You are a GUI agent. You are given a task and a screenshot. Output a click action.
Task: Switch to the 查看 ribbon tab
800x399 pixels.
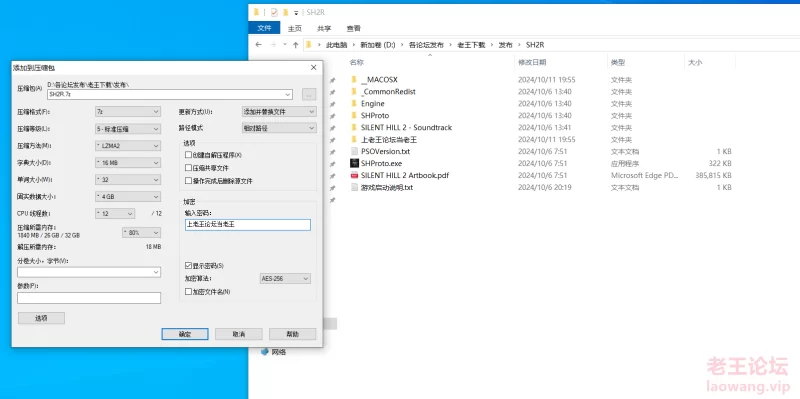tap(354, 29)
